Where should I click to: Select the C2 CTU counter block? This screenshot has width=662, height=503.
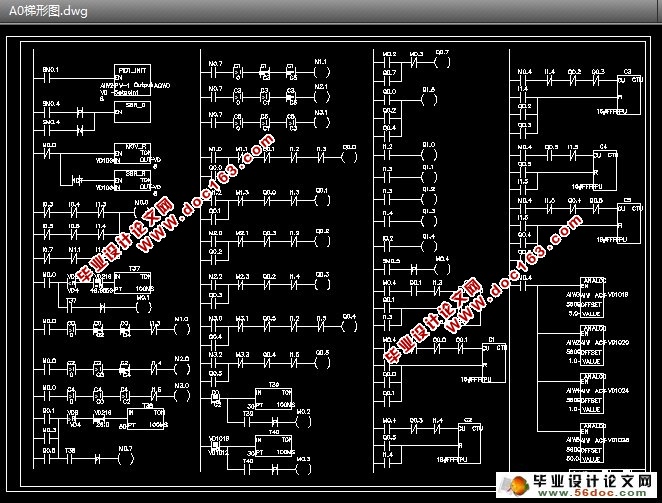click(470, 444)
